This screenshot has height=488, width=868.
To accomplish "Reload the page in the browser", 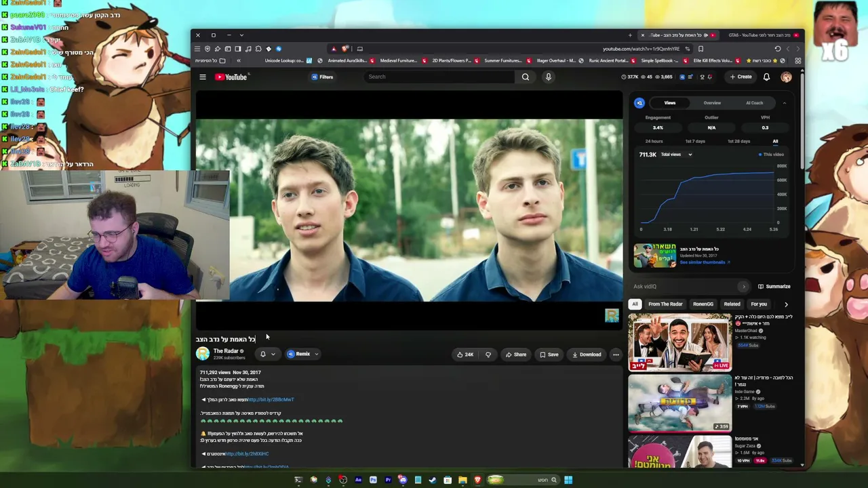I will 778,49.
